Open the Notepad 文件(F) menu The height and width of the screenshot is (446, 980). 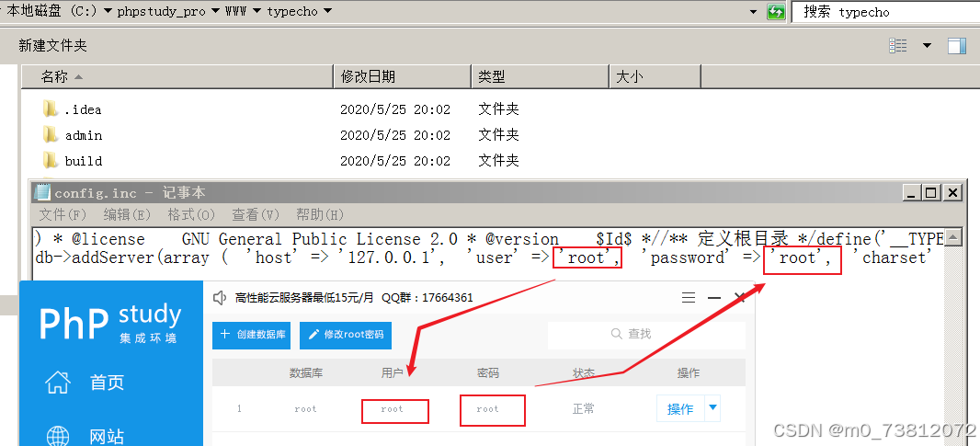[63, 214]
